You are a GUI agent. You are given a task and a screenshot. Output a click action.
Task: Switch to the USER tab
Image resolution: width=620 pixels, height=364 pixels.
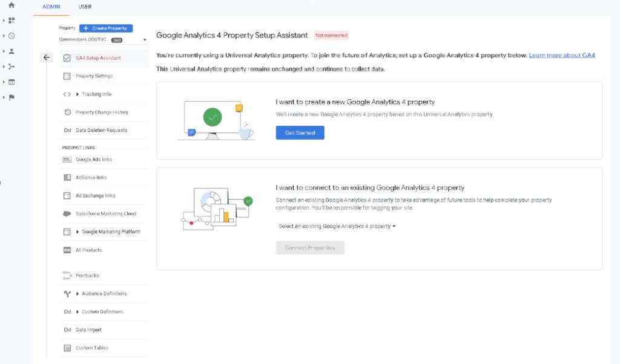coord(85,7)
